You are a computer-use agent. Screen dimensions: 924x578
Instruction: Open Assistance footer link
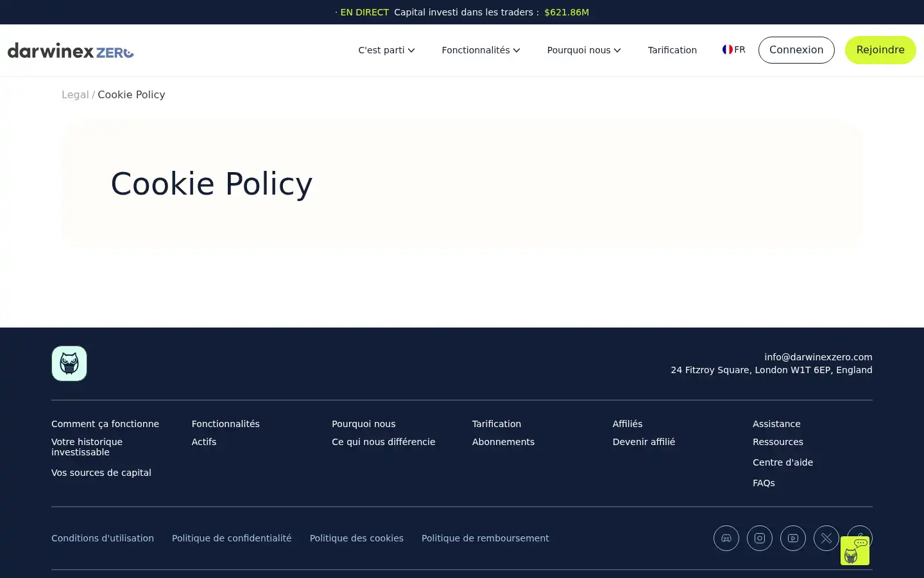pyautogui.click(x=776, y=424)
